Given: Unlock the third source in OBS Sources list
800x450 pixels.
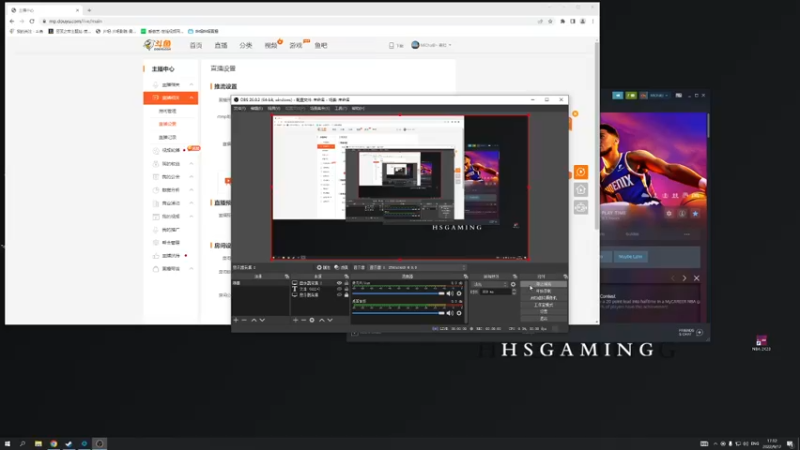Looking at the screenshot, I should (346, 295).
